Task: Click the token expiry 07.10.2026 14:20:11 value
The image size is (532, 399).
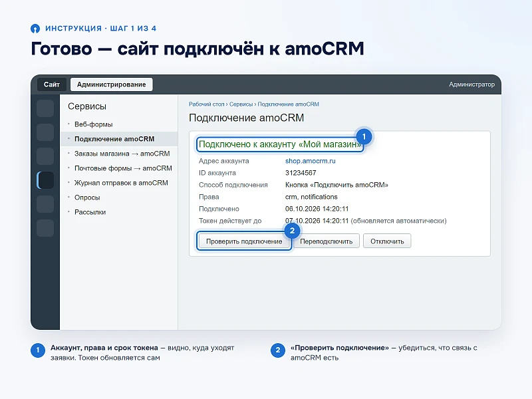Action: [317, 221]
